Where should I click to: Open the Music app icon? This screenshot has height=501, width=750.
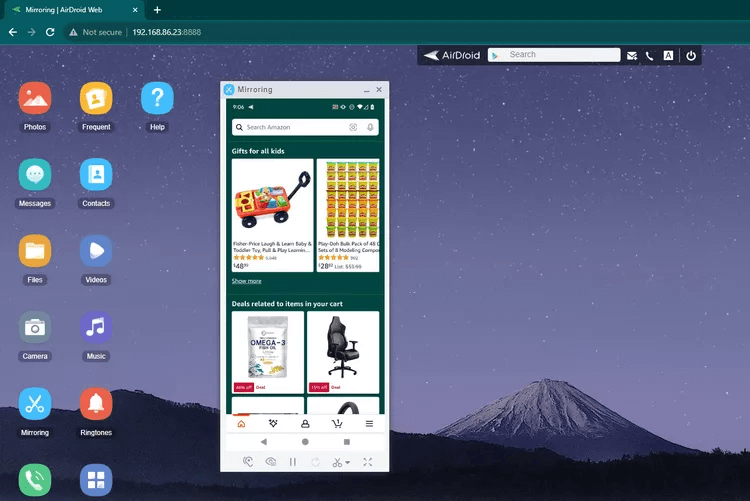pyautogui.click(x=96, y=327)
